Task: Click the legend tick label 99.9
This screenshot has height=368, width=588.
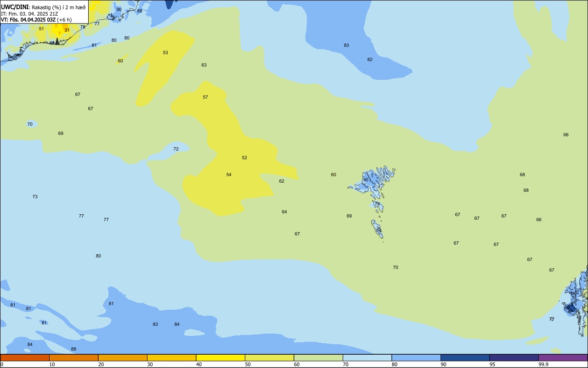Action: coord(543,364)
